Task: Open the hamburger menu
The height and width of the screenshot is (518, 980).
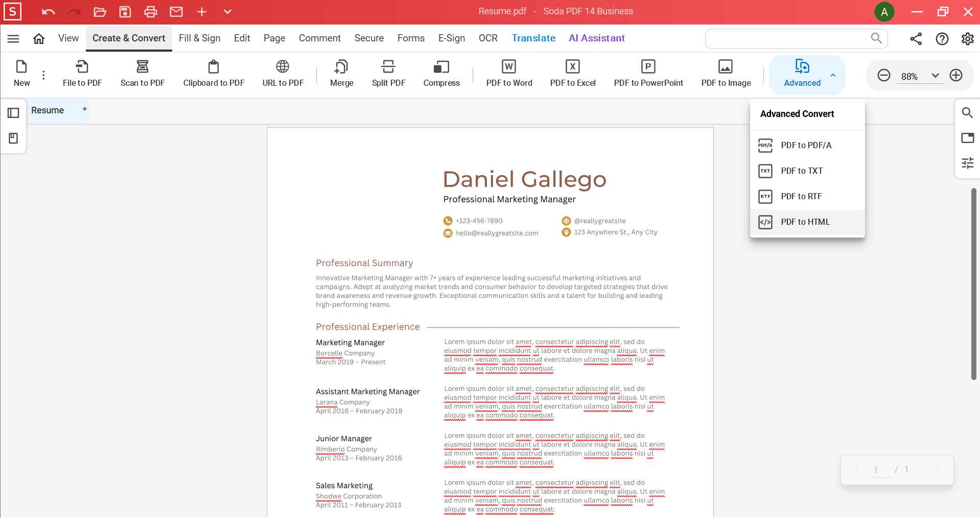Action: tap(14, 38)
